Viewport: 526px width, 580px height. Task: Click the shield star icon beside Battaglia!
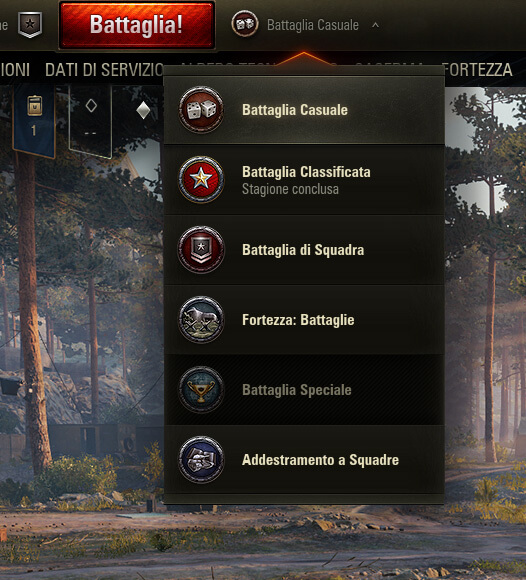click(x=30, y=24)
